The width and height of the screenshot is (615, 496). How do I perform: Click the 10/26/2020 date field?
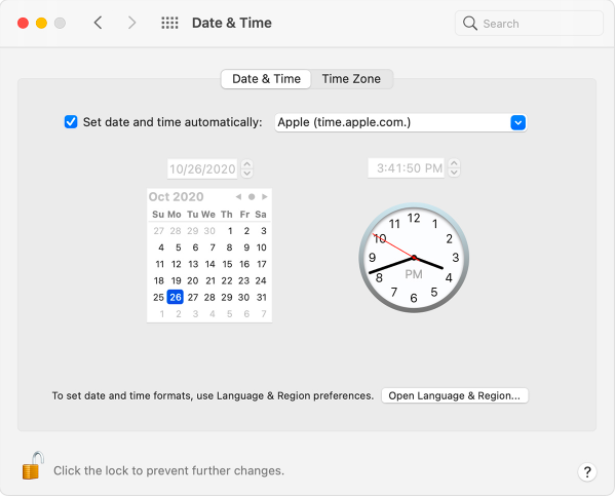tap(202, 169)
